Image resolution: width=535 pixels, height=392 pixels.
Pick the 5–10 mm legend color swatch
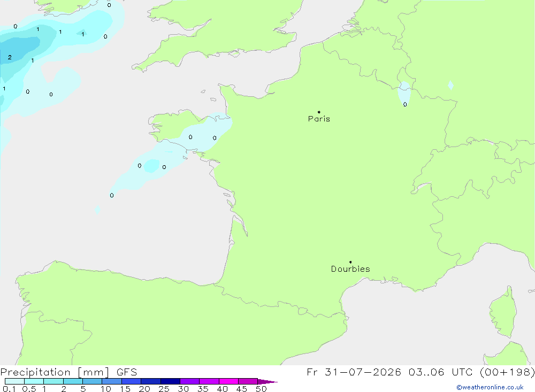tap(93, 381)
